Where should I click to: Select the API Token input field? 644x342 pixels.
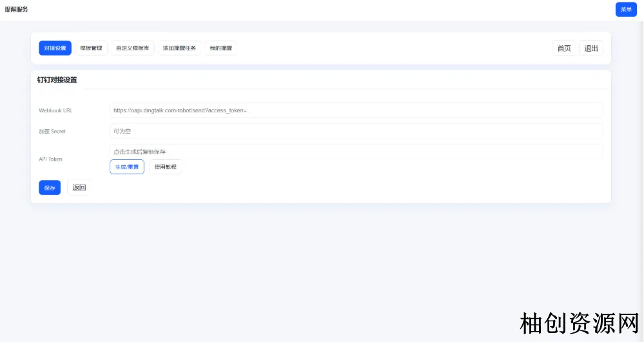point(356,152)
